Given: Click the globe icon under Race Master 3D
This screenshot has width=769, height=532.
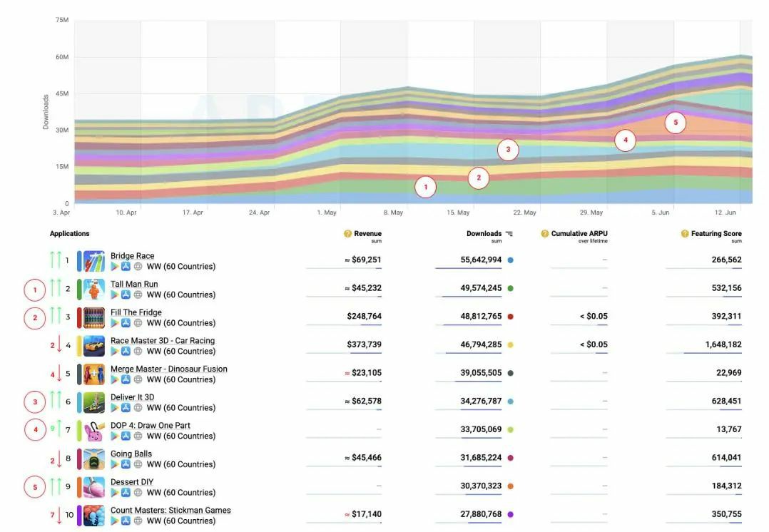Looking at the screenshot, I should pos(138,352).
